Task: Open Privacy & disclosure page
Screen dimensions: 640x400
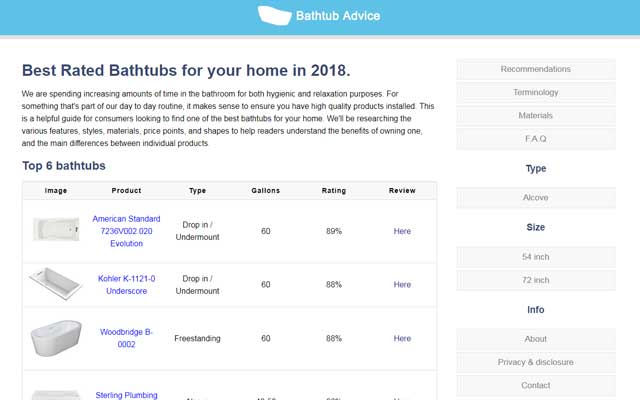Action: [535, 362]
